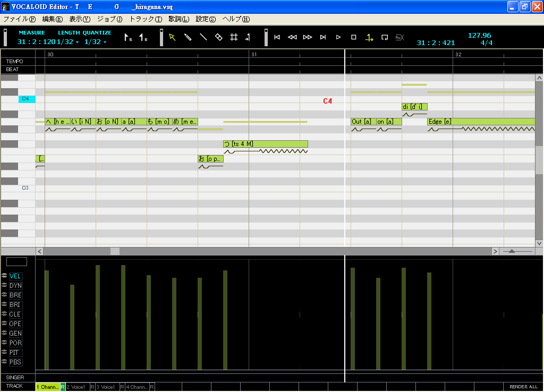544x392 pixels.
Task: Toggle PBS parameter eye icon
Action: tap(4, 361)
